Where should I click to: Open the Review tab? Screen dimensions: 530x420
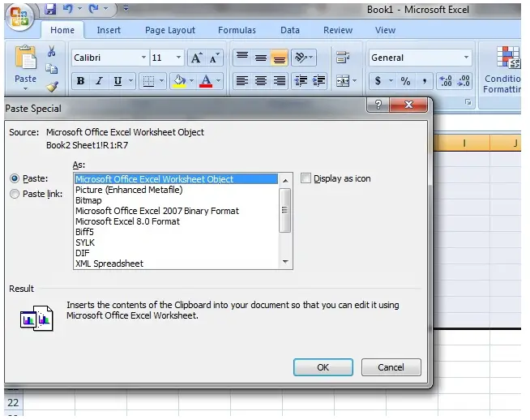pos(338,30)
